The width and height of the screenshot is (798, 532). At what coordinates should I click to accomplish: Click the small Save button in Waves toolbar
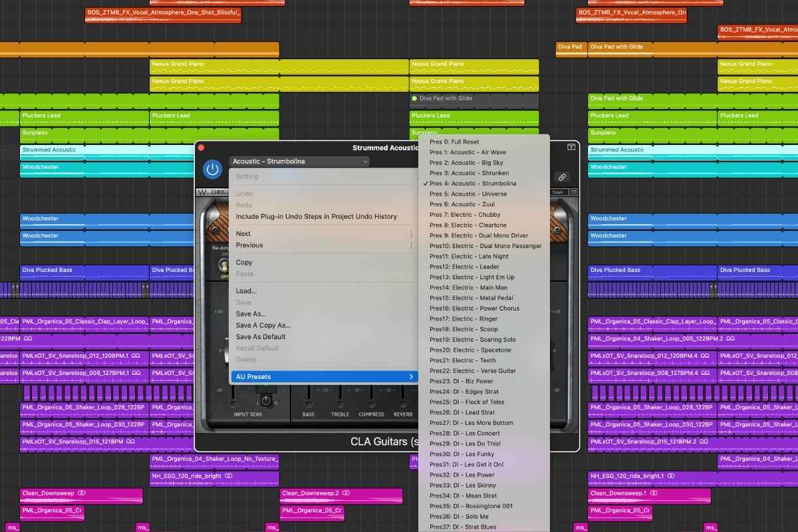point(558,192)
